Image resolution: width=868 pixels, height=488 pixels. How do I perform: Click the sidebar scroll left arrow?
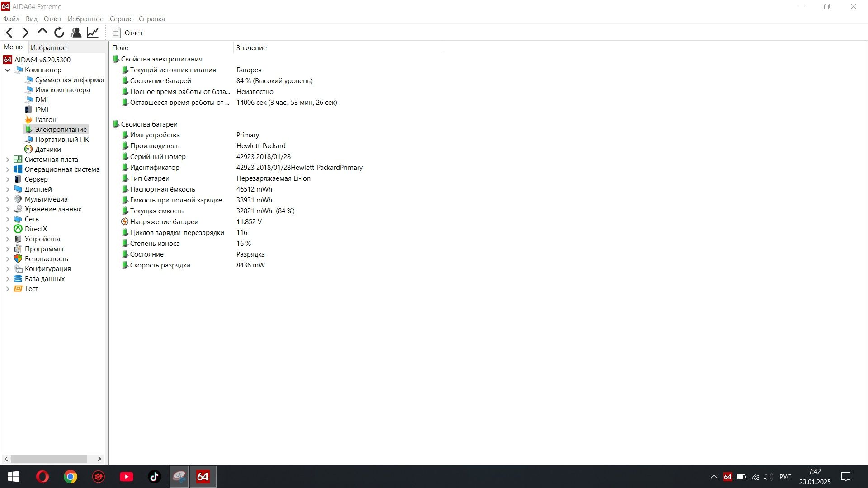tap(6, 459)
